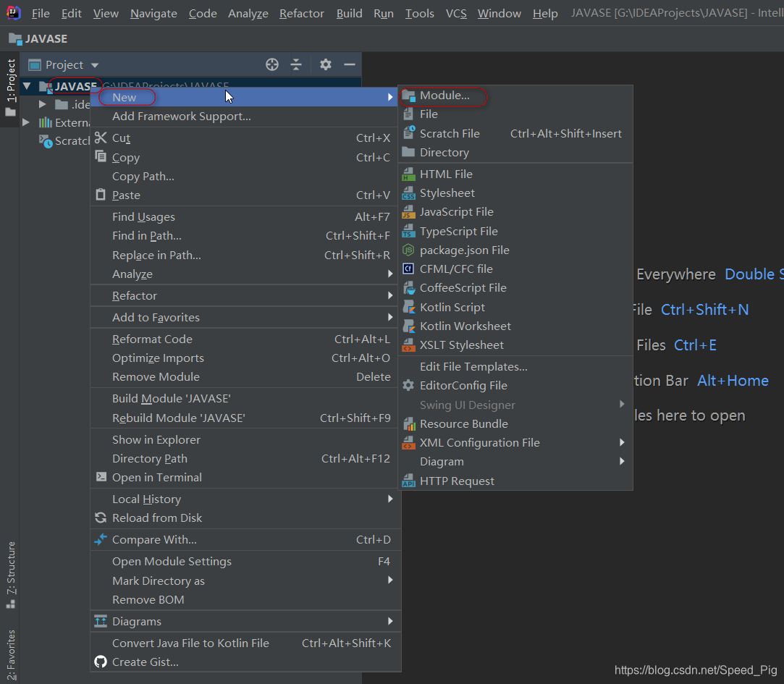This screenshot has height=684, width=784.
Task: Hide the Project panel with minus icon
Action: (350, 64)
